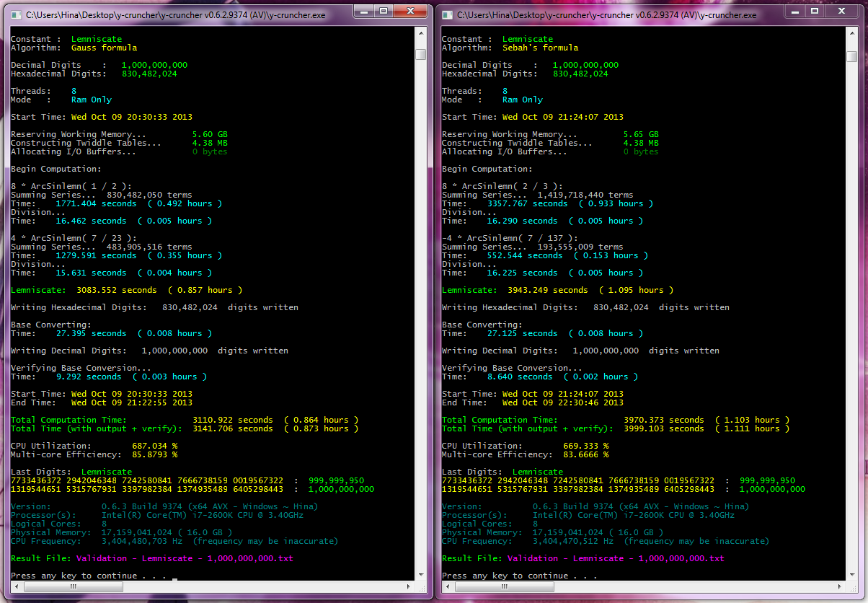868x603 pixels.
Task: Close the Sebah's formula console window
Action: [x=843, y=11]
